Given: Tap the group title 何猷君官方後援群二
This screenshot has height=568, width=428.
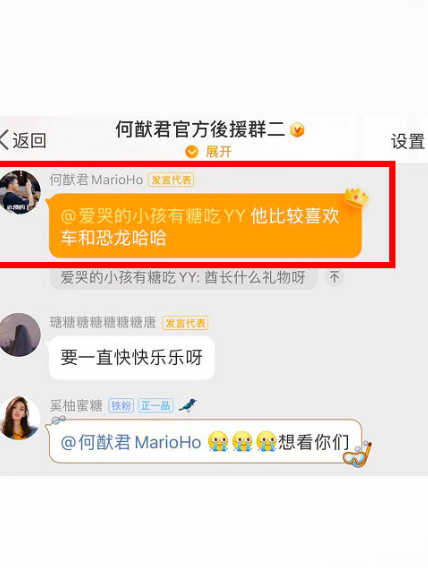Looking at the screenshot, I should (200, 130).
